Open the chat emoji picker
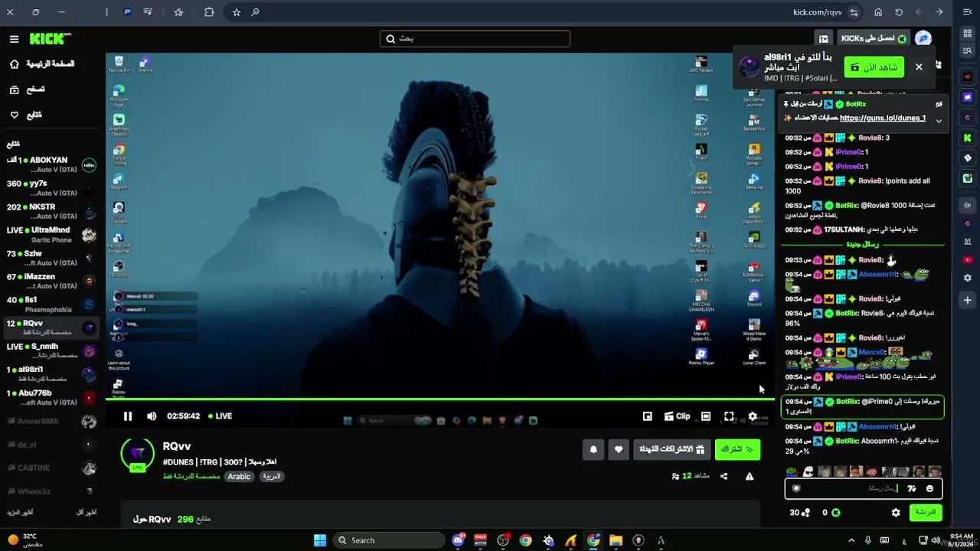 [x=930, y=488]
